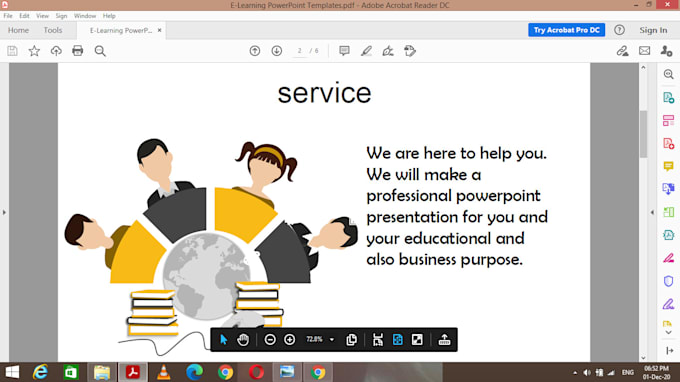Open the Help menu
Screen dimensions: 680x382
[x=109, y=16]
